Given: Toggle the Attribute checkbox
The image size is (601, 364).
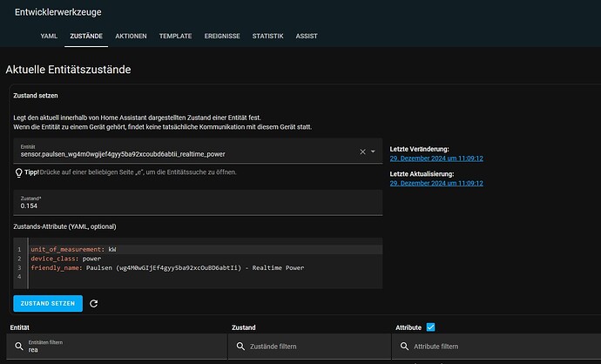Looking at the screenshot, I should tap(430, 327).
